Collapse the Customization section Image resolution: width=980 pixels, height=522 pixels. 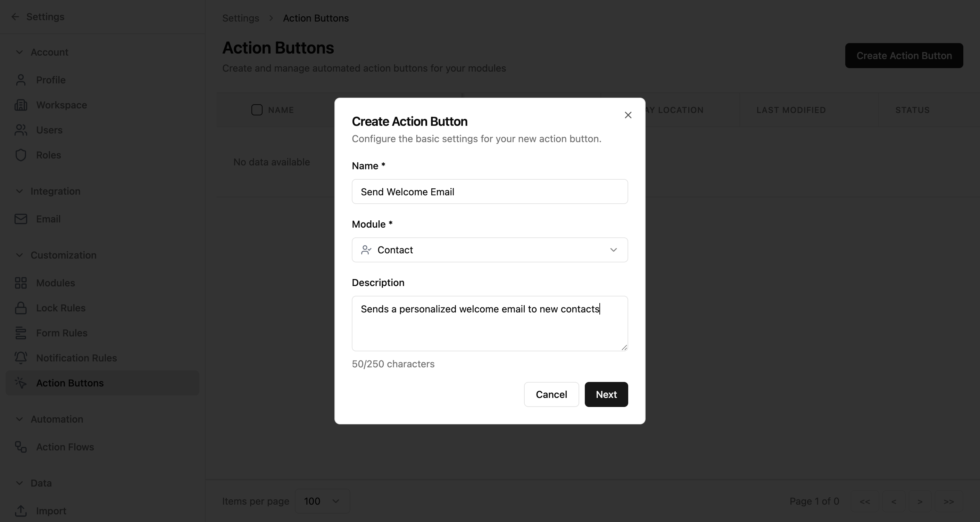click(x=19, y=255)
